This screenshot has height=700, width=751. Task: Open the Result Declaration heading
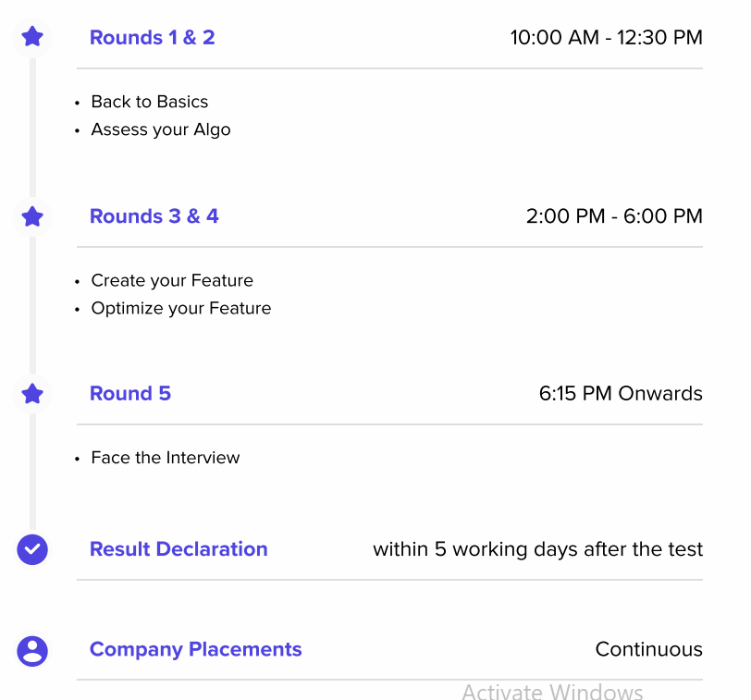(x=179, y=548)
